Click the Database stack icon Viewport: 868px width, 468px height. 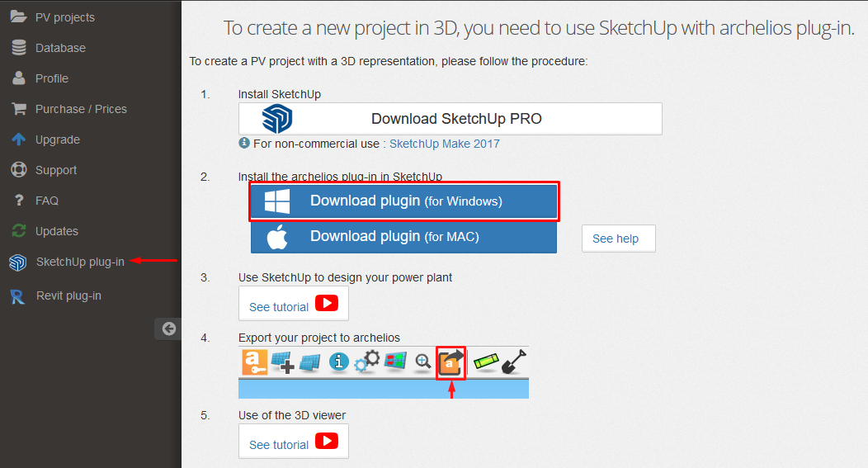click(19, 48)
